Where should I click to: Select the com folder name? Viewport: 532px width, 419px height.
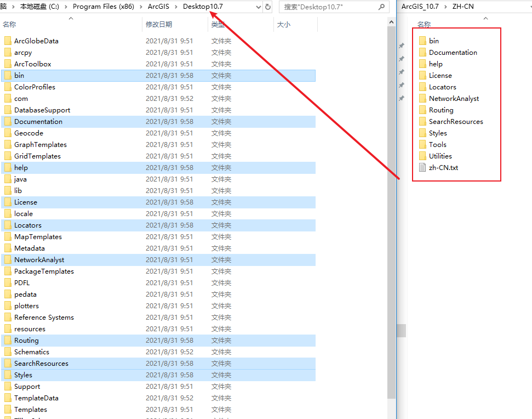(21, 99)
